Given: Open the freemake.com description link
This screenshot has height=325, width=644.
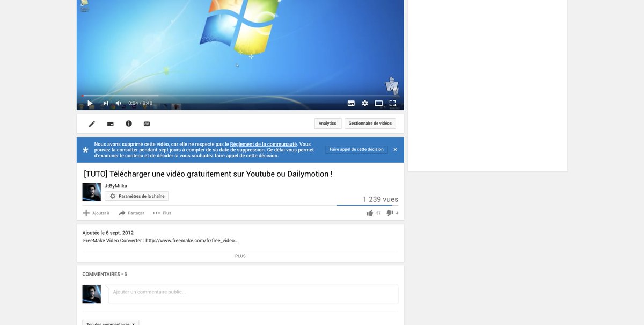Looking at the screenshot, I should (x=192, y=241).
